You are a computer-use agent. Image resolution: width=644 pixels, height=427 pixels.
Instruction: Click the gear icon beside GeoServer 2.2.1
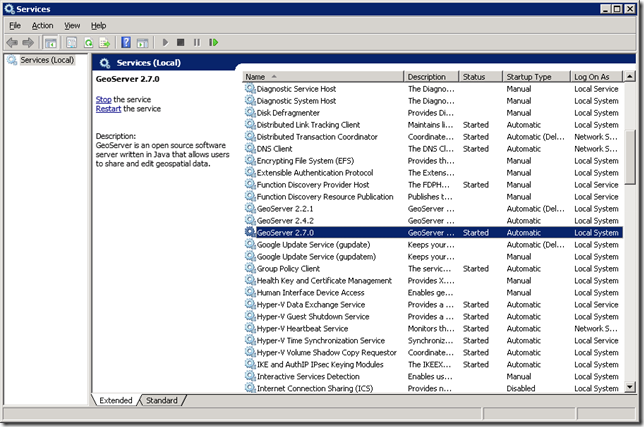tap(250, 208)
